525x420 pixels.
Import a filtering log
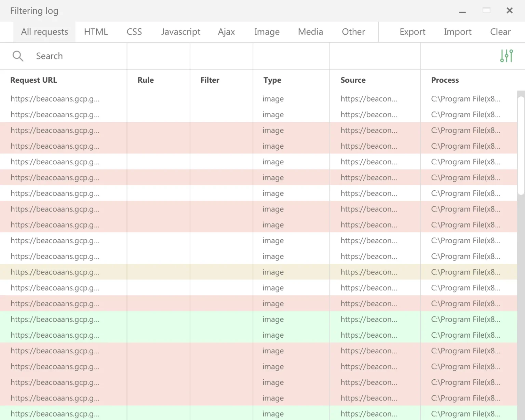(x=458, y=32)
